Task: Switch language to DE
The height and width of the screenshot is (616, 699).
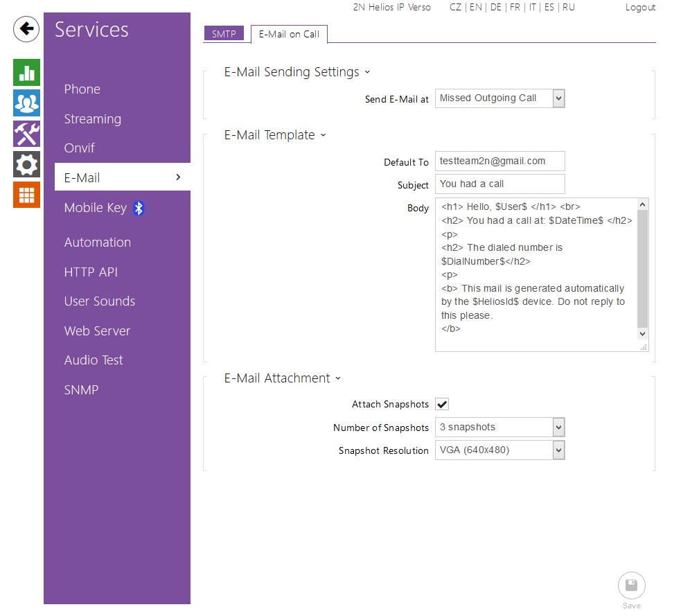Action: pyautogui.click(x=495, y=8)
